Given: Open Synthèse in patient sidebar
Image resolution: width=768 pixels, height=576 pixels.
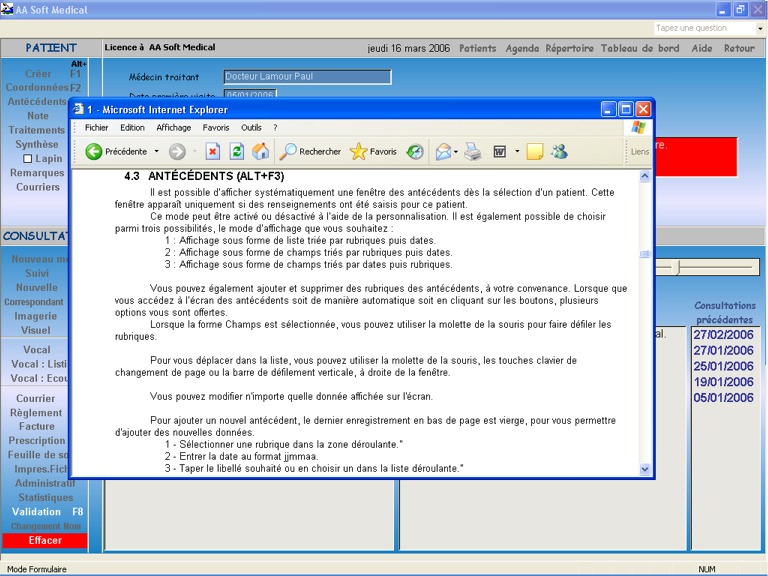Looking at the screenshot, I should 37,144.
